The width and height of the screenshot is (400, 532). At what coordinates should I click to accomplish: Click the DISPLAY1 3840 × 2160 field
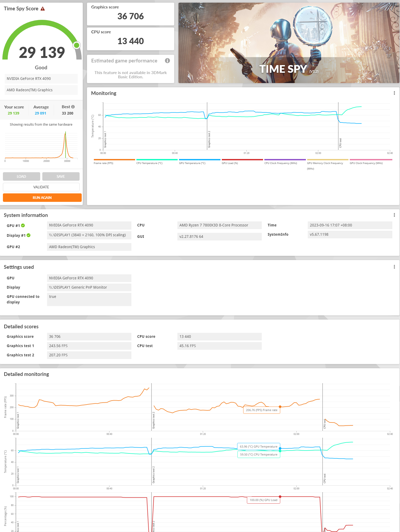(89, 235)
